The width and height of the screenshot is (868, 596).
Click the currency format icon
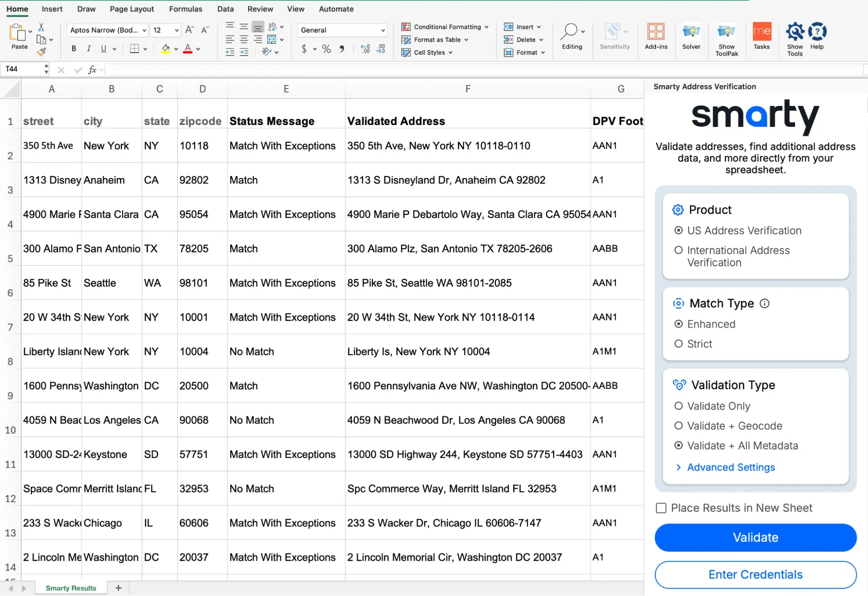(304, 49)
